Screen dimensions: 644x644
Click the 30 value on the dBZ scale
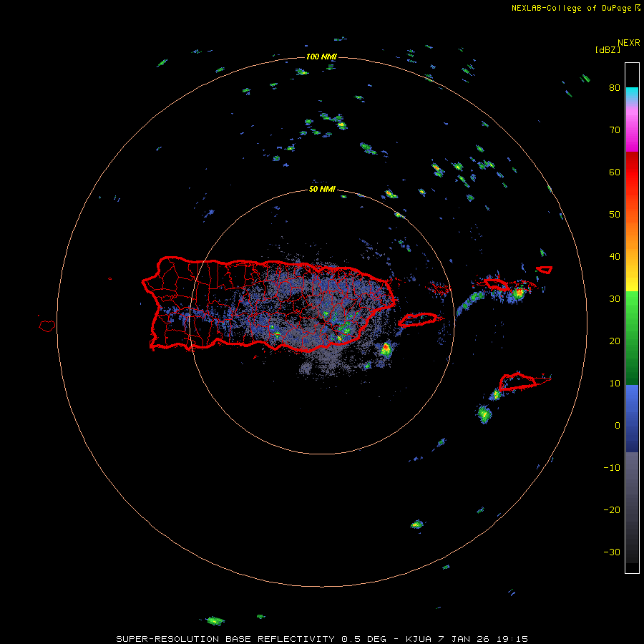click(615, 299)
